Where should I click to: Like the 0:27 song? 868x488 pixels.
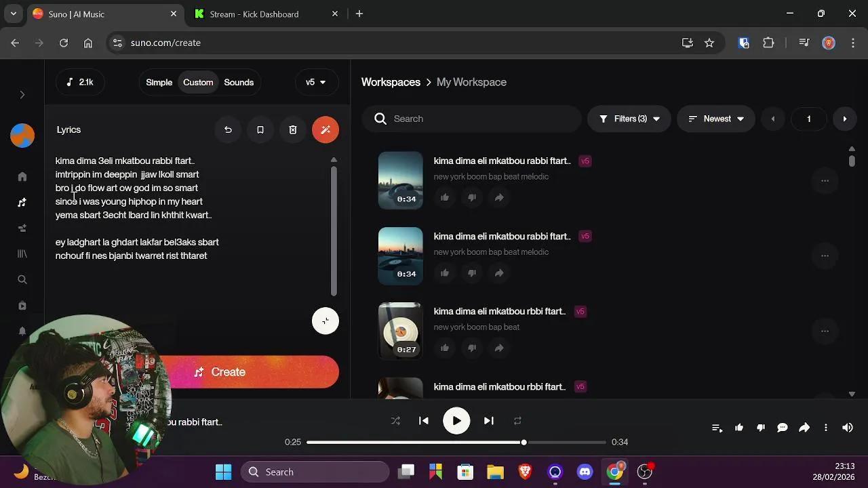(x=445, y=348)
